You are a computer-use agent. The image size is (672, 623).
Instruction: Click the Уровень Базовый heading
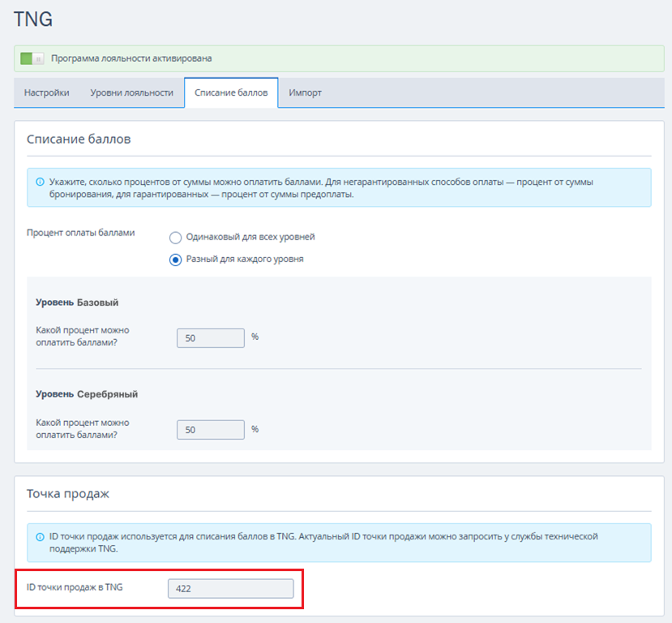tap(77, 303)
